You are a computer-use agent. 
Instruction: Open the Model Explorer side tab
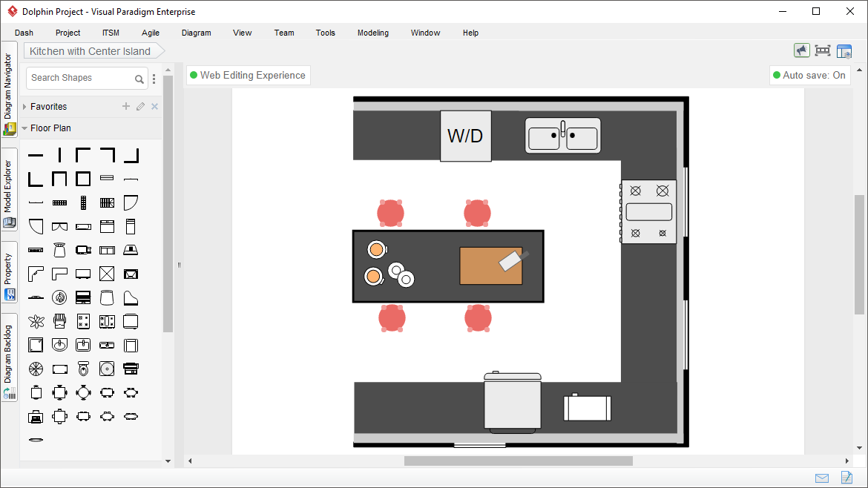tap(9, 189)
